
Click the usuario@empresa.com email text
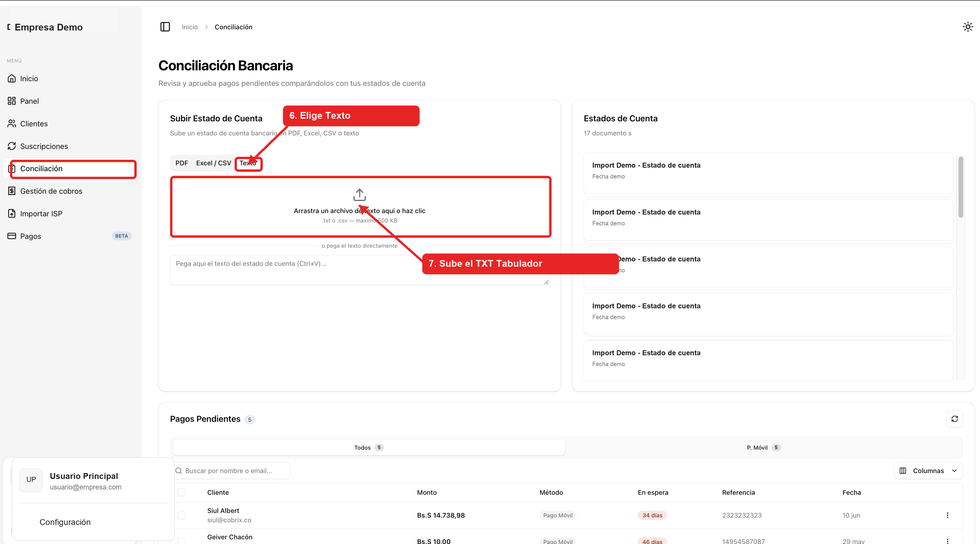tap(86, 487)
